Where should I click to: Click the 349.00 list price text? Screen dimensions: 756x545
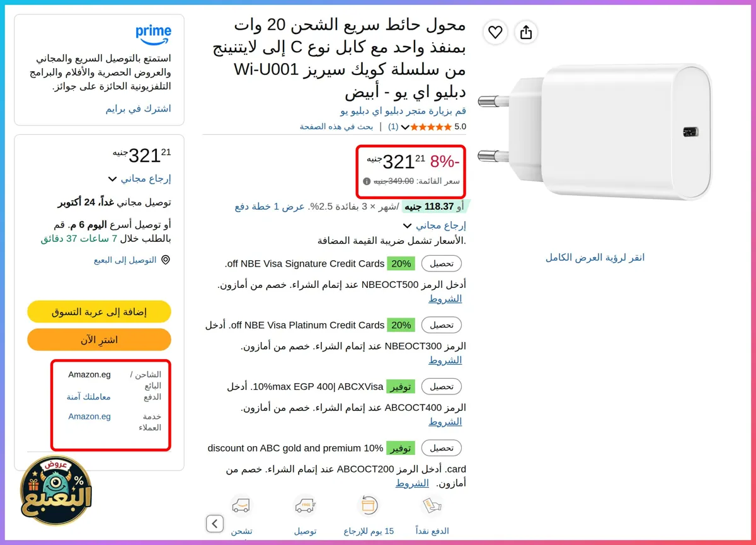394,181
